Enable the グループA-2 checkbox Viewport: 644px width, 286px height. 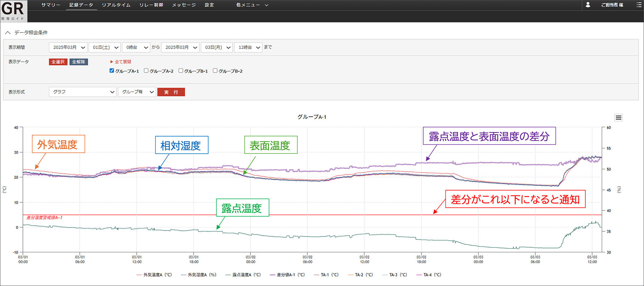146,71
